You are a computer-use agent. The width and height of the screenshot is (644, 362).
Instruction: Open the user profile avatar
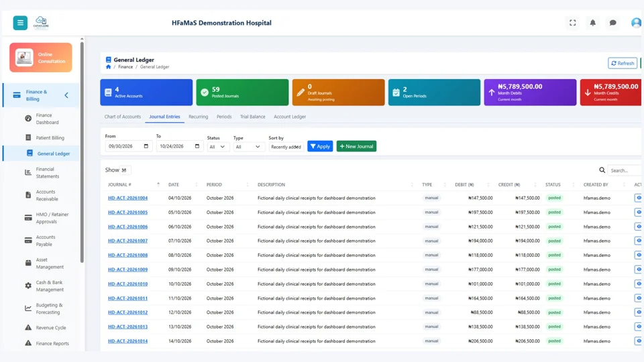tap(636, 23)
